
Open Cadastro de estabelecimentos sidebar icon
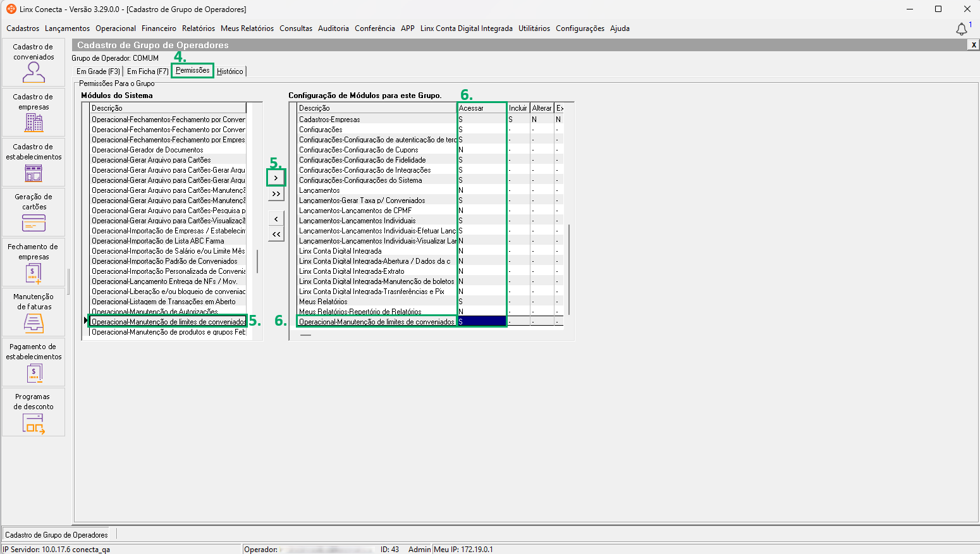[x=34, y=163]
